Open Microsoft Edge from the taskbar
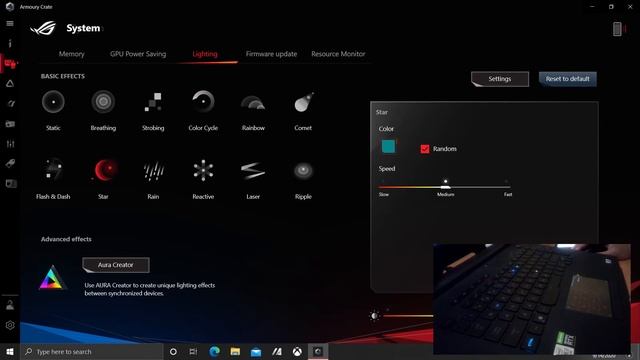Image resolution: width=640 pixels, height=360 pixels. [x=214, y=351]
